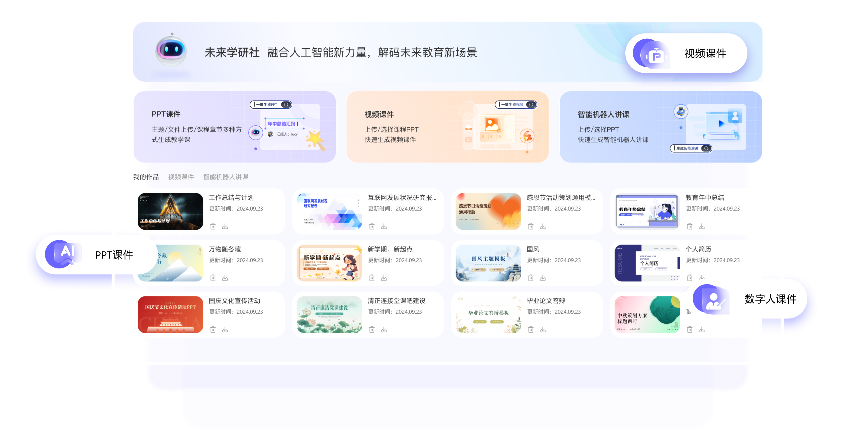Download the 国庆文化宣传活动 PPT

click(x=225, y=329)
